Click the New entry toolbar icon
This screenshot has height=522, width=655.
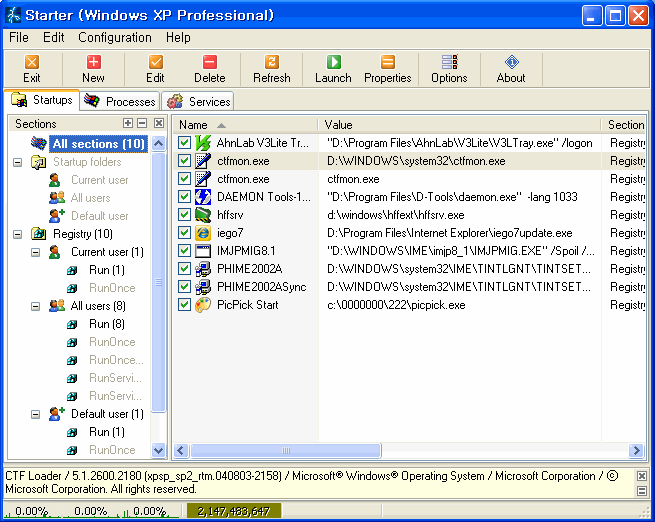[x=94, y=62]
